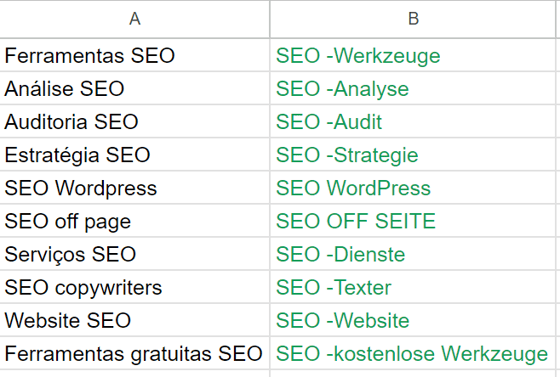Click the Estratégia SEO cell
The image size is (560, 377).
tap(135, 154)
